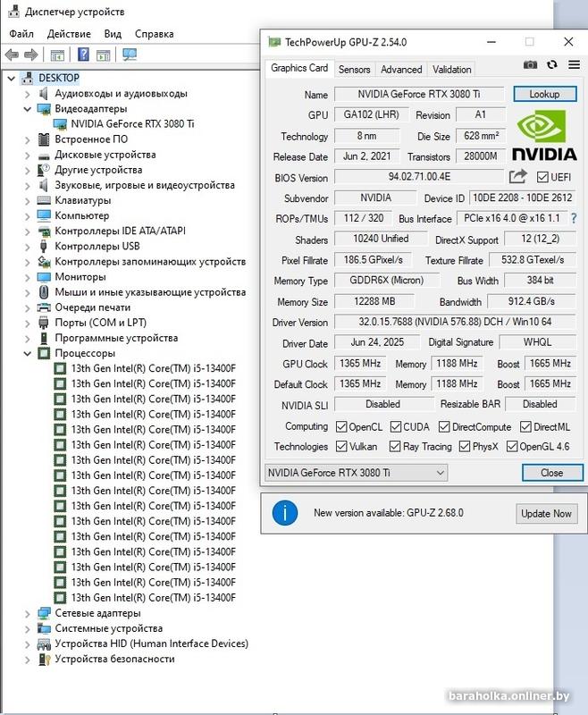Image resolution: width=588 pixels, height=715 pixels.
Task: Click the Help question mark toolbar icon
Action: (83, 55)
